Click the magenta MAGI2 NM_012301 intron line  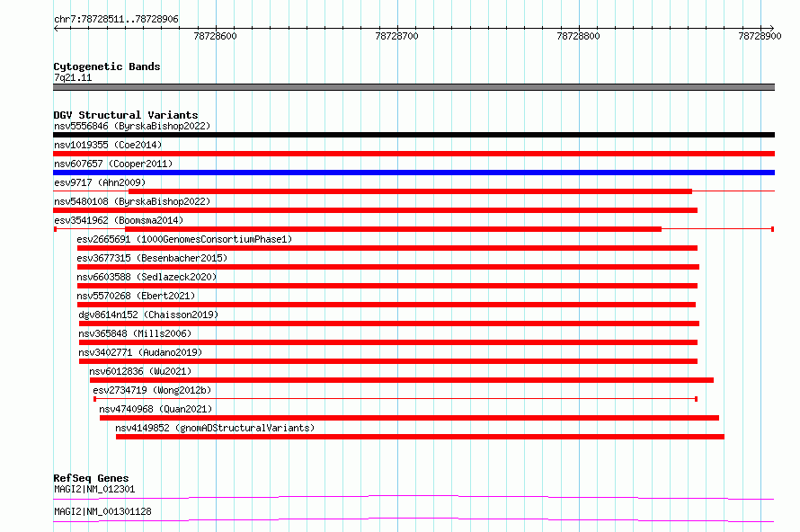pos(413,497)
